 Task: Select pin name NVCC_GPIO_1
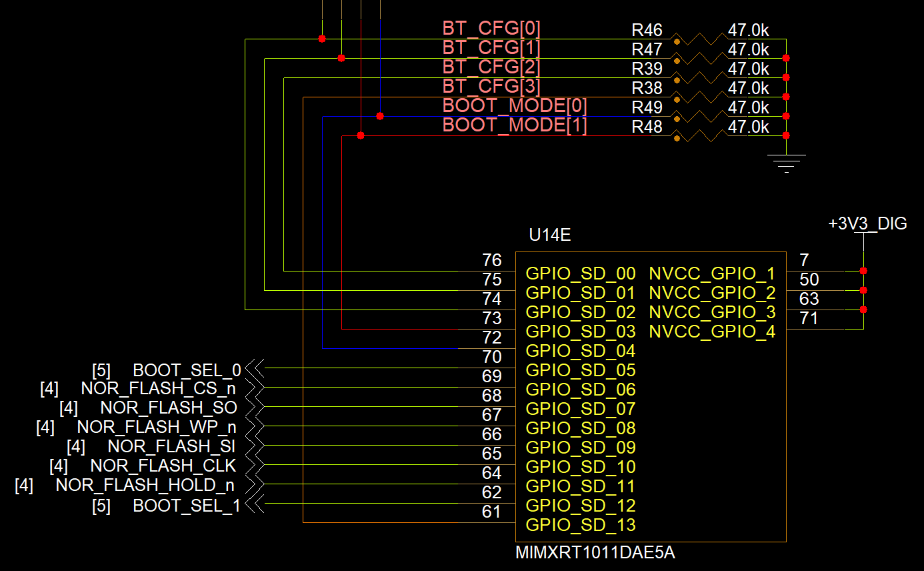713,273
